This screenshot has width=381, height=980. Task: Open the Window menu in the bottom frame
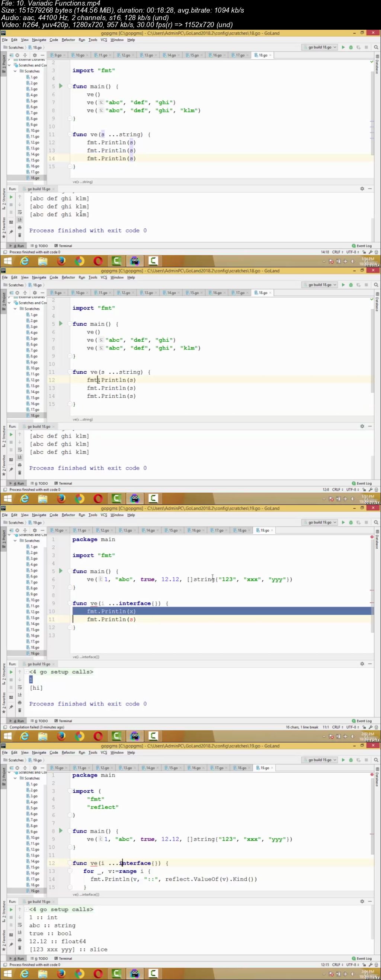[117, 752]
